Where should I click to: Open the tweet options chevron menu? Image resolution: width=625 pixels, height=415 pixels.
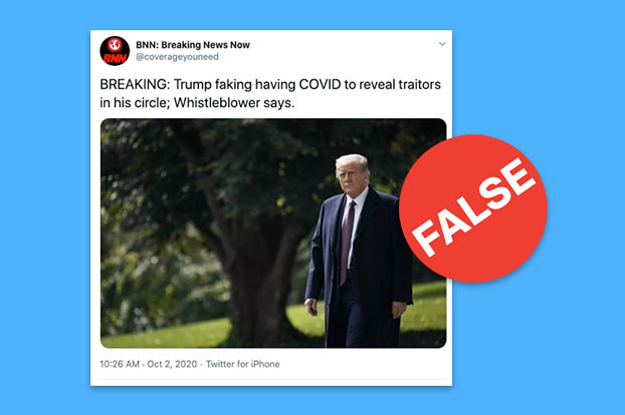442,44
